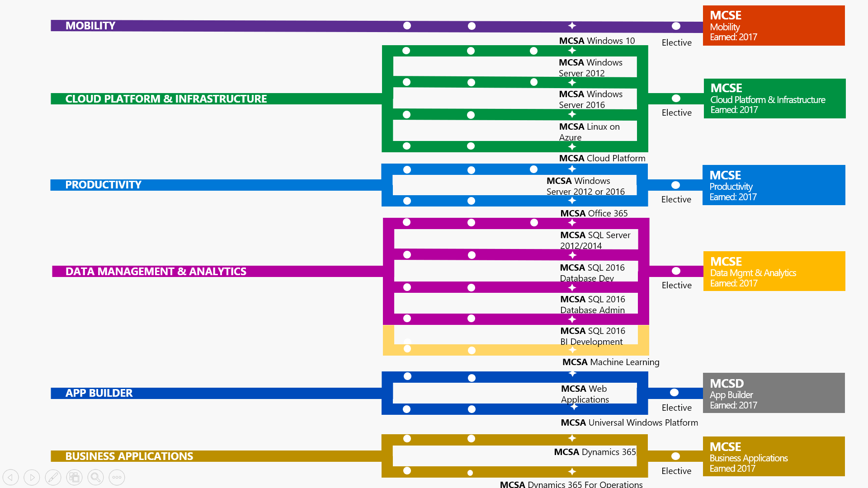
Task: Click the Mobility track Elective dot
Action: pyautogui.click(x=676, y=26)
